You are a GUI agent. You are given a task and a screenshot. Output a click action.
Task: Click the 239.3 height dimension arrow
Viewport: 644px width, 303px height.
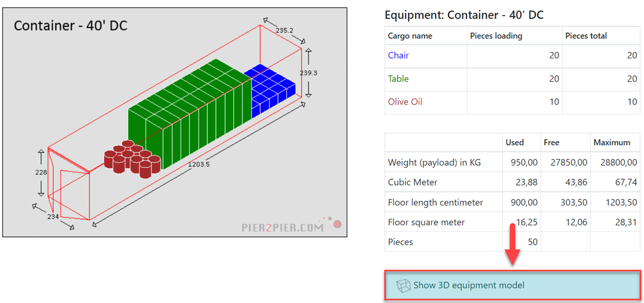308,72
